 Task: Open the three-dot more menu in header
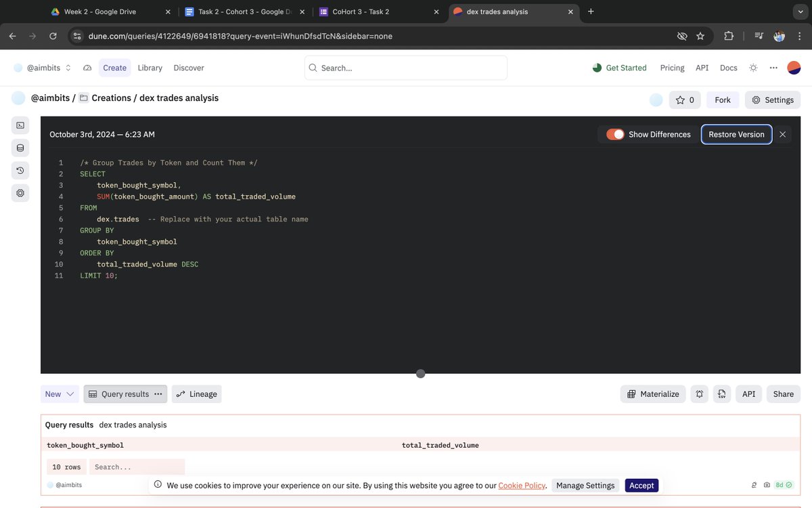(x=773, y=68)
